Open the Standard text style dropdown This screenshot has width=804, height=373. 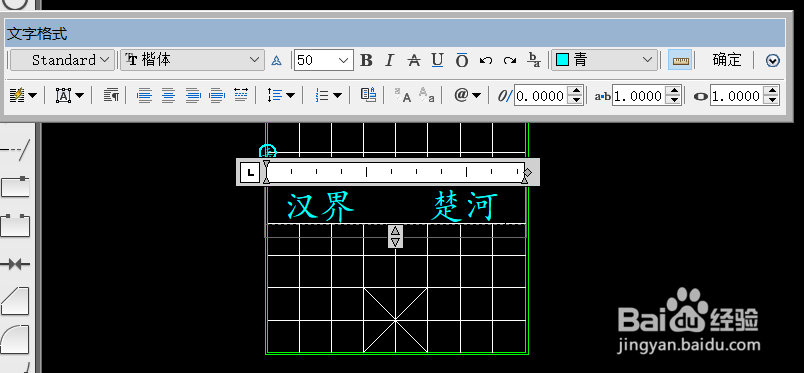tap(62, 60)
